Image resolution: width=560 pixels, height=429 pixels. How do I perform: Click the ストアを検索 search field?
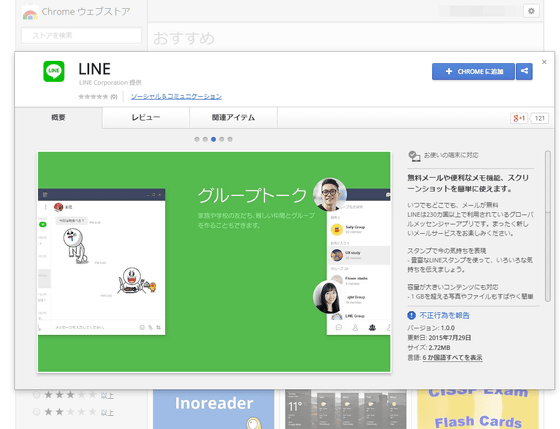point(81,35)
